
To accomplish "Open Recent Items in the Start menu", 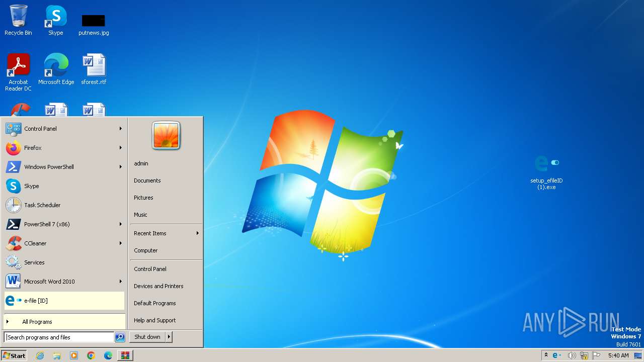I will coord(166,233).
